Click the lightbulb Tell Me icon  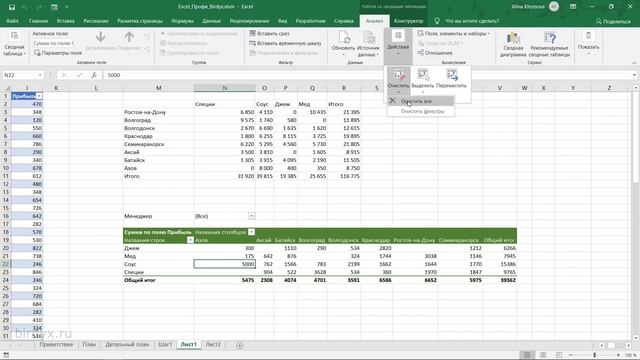(437, 21)
